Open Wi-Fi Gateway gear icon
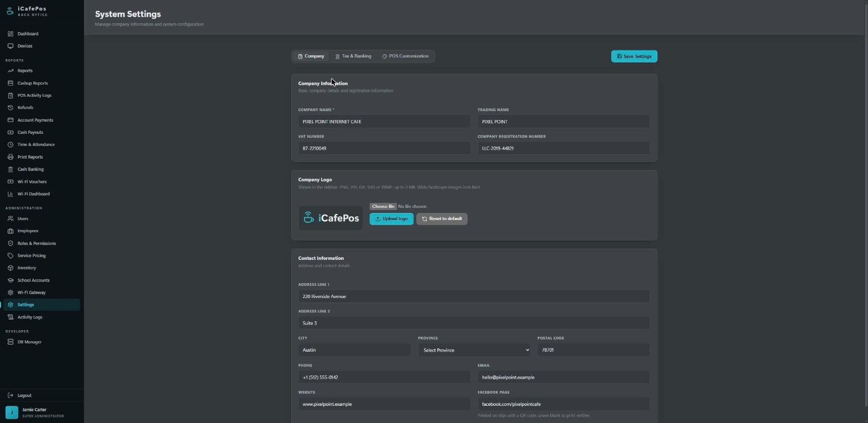This screenshot has width=868, height=423. (x=11, y=293)
